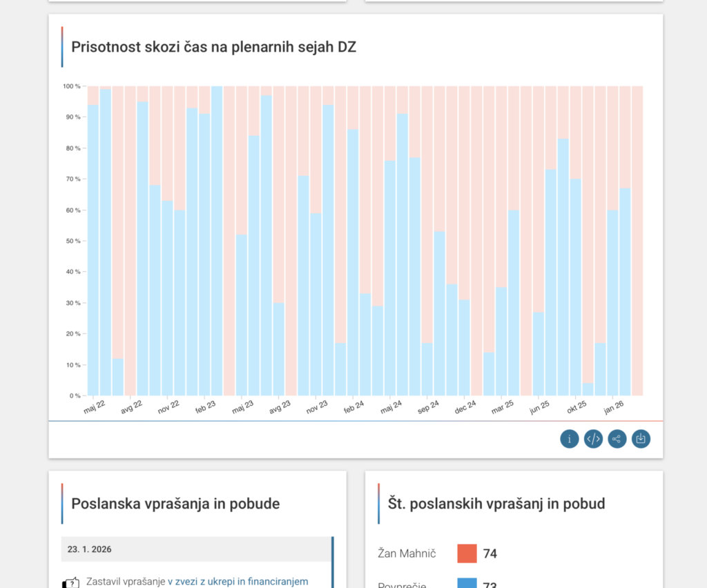Click the orange swatch beside Žan Mahnič
The width and height of the screenshot is (707, 588).
pos(467,553)
